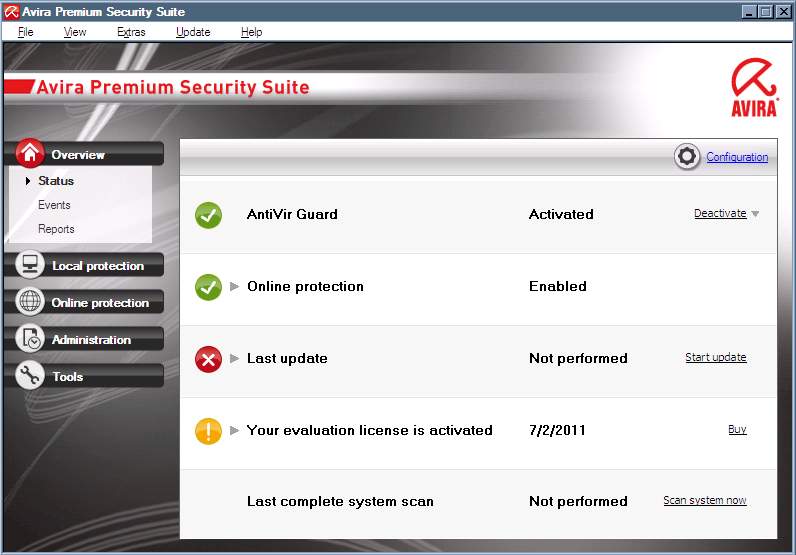This screenshot has width=796, height=555.
Task: Click the green check icon for AntiVir Guard
Action: 208,214
